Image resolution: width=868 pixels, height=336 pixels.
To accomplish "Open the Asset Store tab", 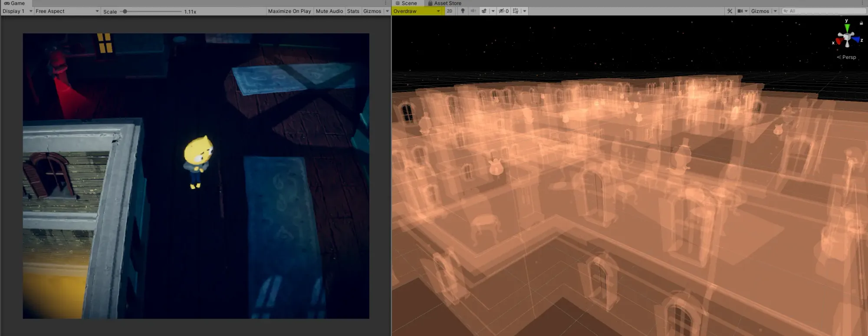I will point(444,3).
